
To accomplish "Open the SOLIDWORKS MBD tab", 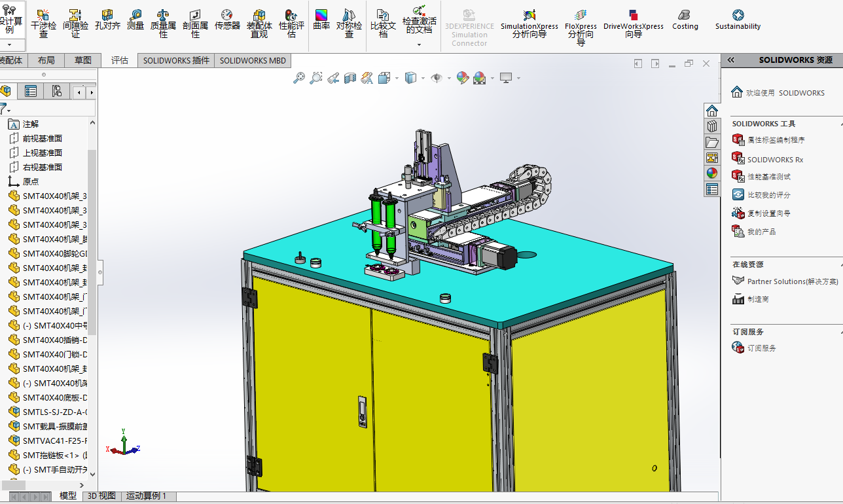I will [x=253, y=60].
